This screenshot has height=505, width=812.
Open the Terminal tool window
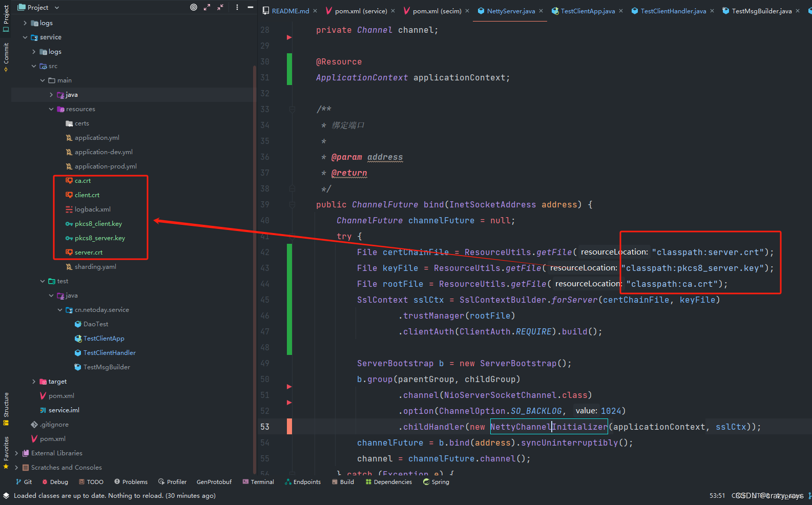click(x=258, y=482)
